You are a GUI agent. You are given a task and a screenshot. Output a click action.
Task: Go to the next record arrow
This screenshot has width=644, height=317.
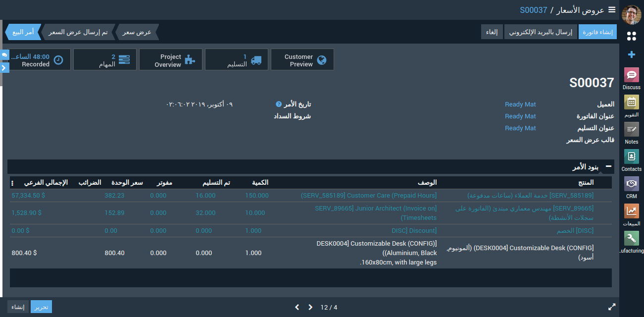coord(310,307)
